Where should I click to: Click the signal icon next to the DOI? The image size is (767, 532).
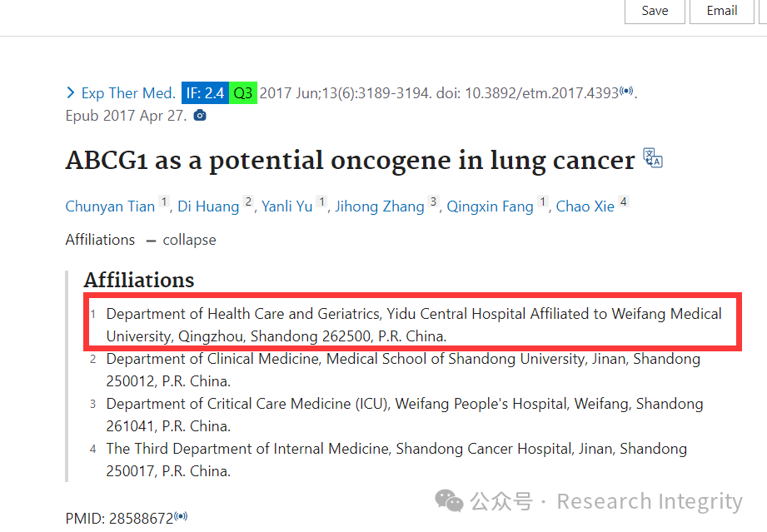pos(626,91)
